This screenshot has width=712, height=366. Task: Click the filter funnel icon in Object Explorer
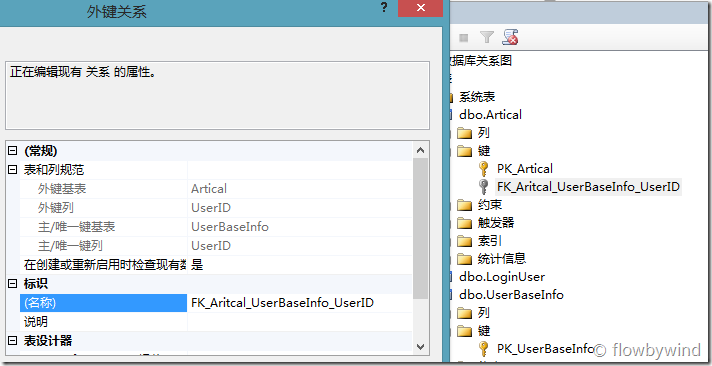click(487, 38)
